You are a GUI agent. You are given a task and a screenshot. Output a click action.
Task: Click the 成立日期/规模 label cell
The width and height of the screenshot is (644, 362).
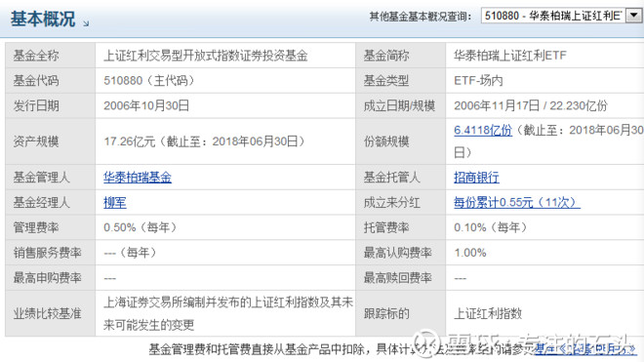(400, 106)
